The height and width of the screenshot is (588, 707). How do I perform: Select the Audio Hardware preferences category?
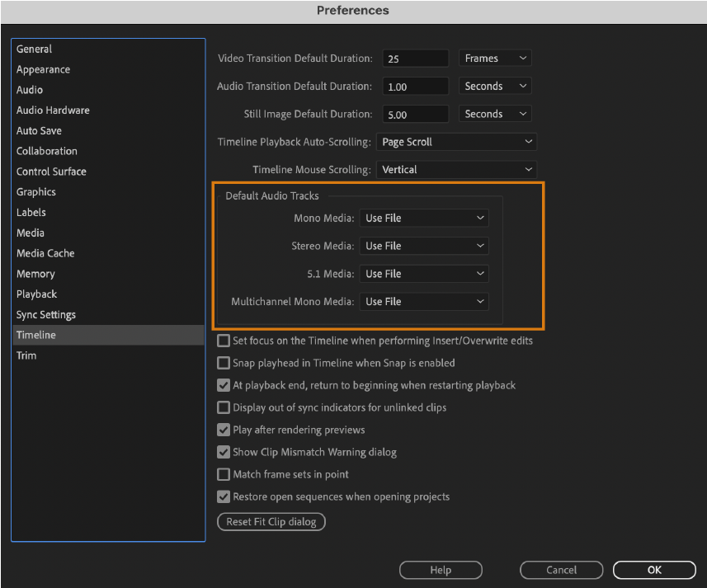(x=53, y=110)
